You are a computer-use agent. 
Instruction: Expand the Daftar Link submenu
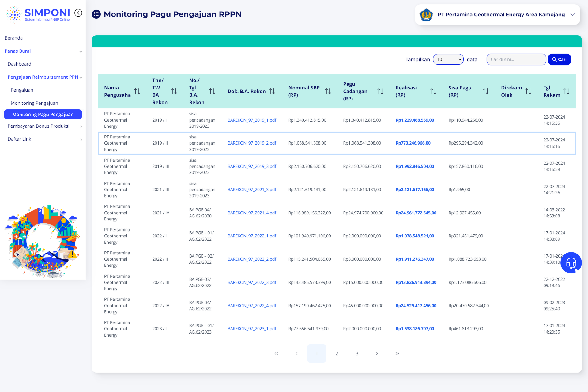click(x=81, y=140)
